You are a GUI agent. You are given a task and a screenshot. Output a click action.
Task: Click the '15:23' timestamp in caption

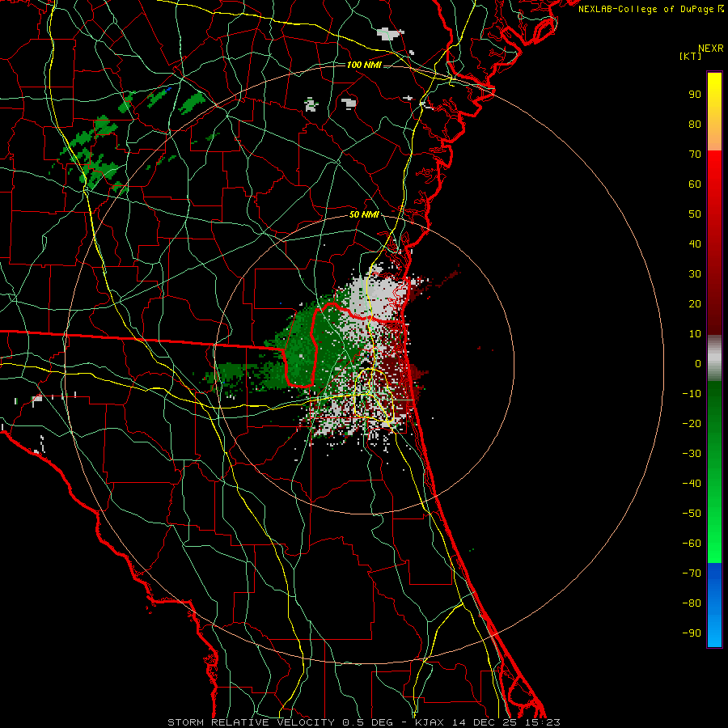[x=543, y=722]
